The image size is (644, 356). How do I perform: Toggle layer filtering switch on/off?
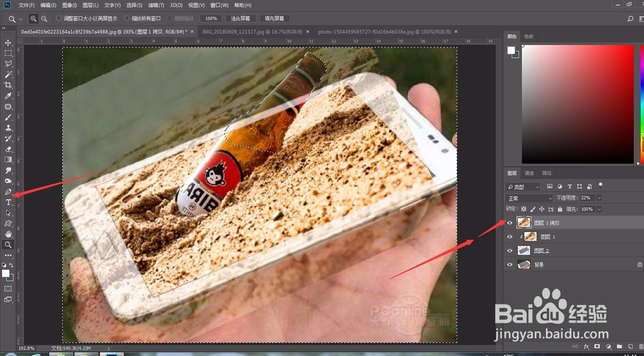pos(600,185)
